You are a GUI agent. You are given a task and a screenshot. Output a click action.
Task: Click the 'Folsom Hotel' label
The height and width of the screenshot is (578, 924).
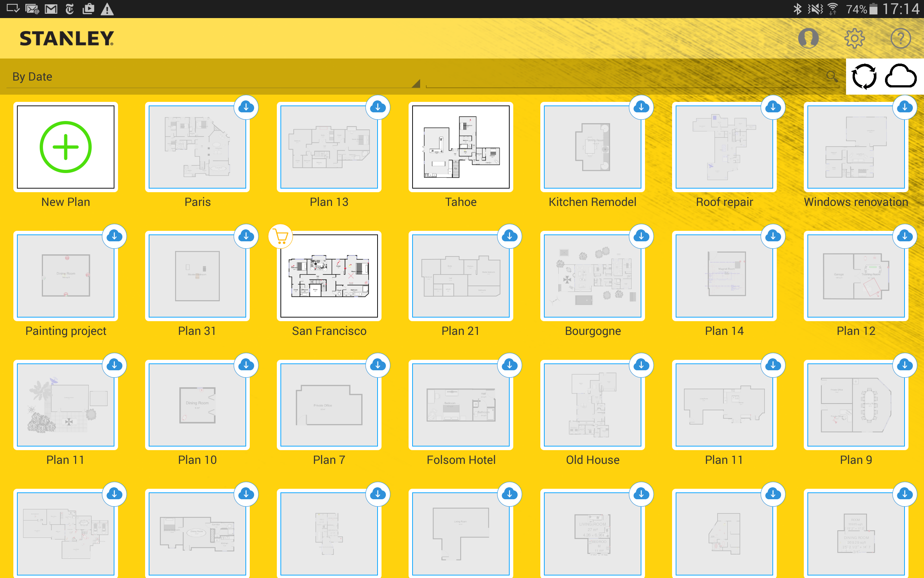[461, 460]
